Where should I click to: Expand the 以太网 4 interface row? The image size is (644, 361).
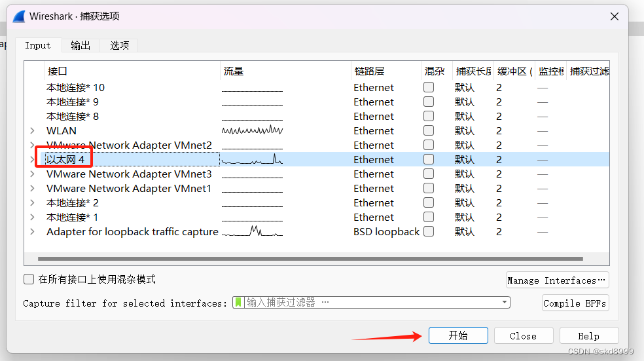[32, 159]
